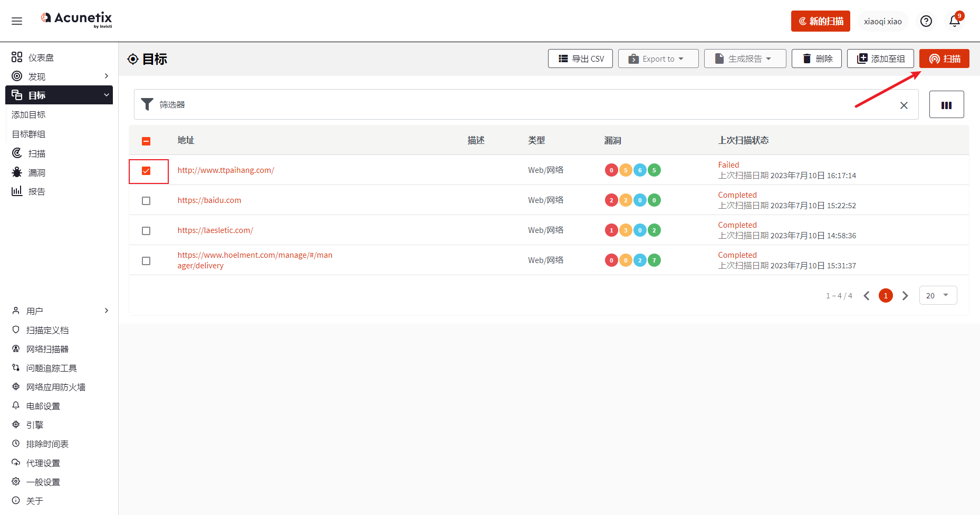Expand the Discovery (发现) submenu chevron
Screen dimensions: 980x515
coord(106,76)
